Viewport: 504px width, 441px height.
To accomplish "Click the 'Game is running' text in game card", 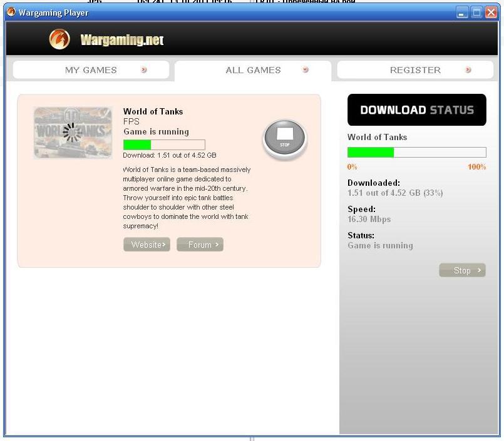I will click(x=157, y=132).
